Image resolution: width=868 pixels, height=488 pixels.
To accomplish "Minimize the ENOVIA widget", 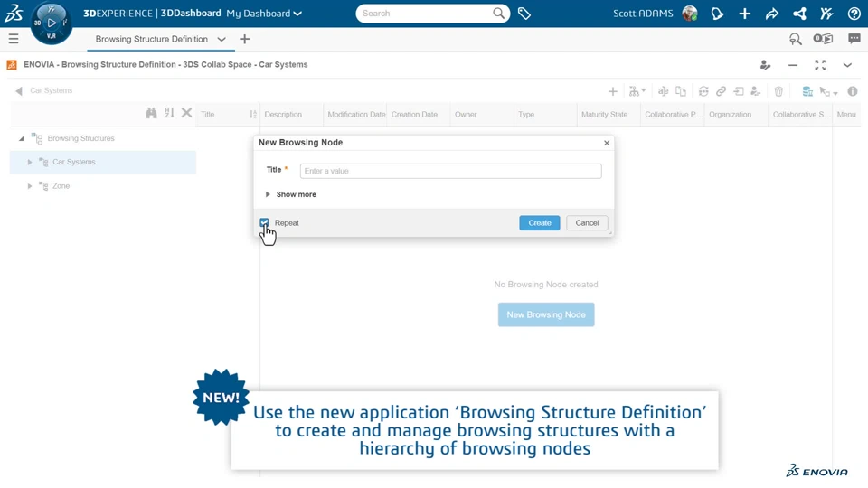I will tap(793, 65).
